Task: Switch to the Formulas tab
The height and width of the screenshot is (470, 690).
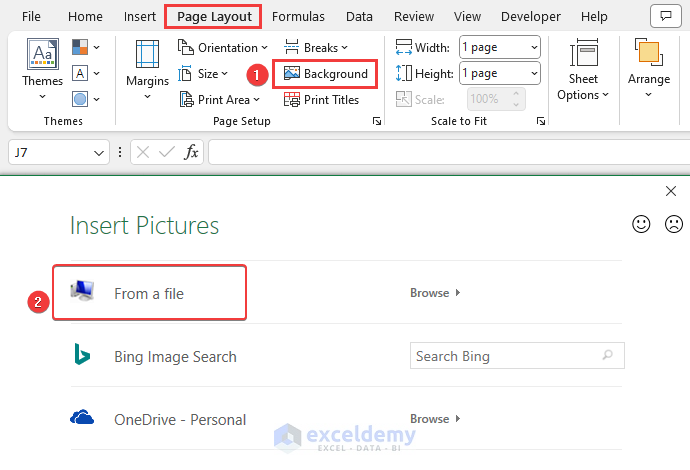Action: point(298,16)
